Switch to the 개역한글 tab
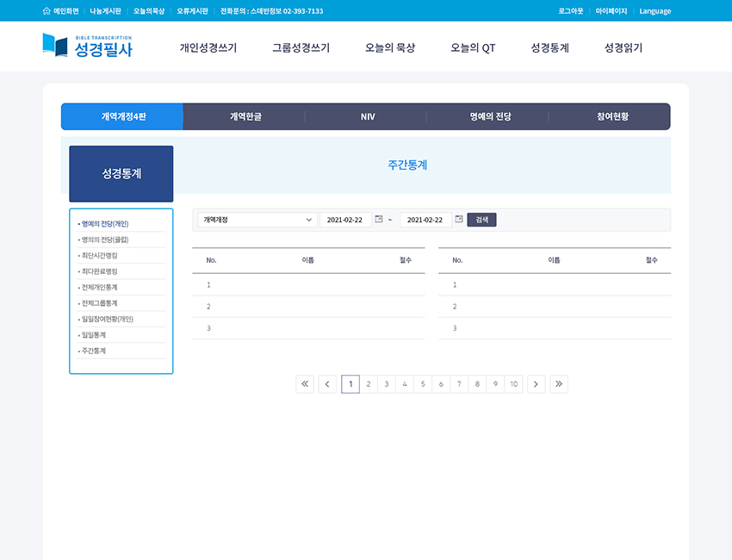732x560 pixels. pos(245,116)
